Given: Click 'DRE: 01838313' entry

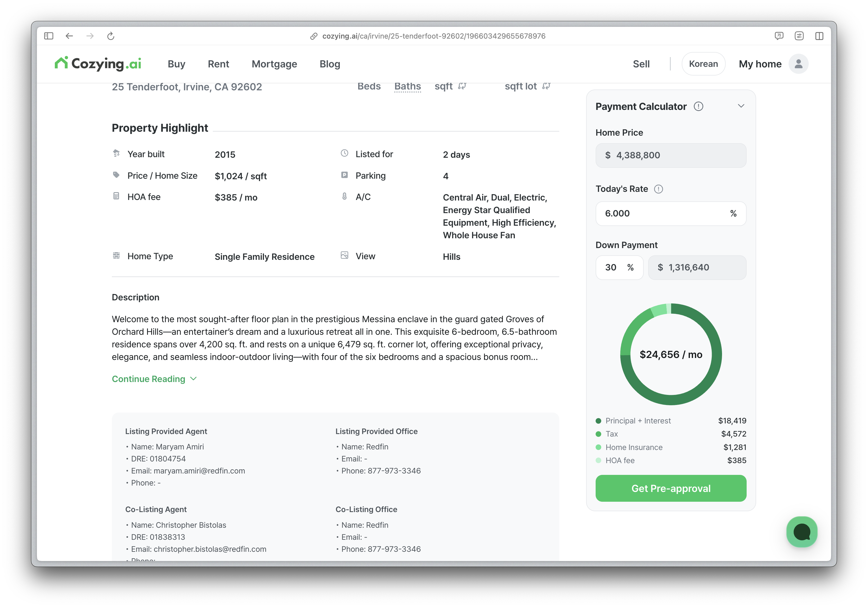Looking at the screenshot, I should tap(158, 537).
